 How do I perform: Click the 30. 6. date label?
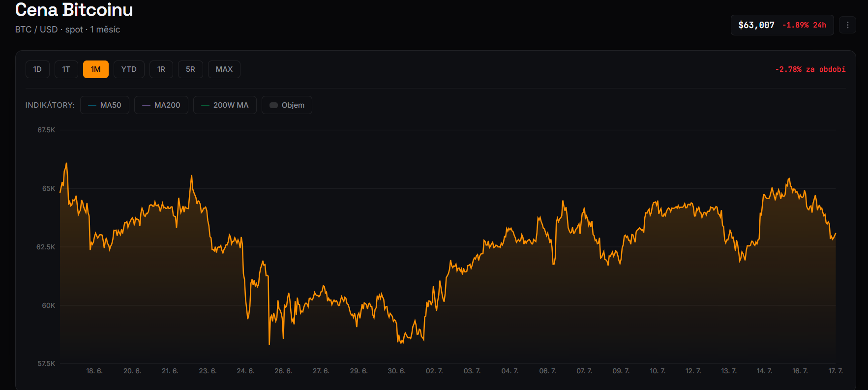[x=397, y=371]
